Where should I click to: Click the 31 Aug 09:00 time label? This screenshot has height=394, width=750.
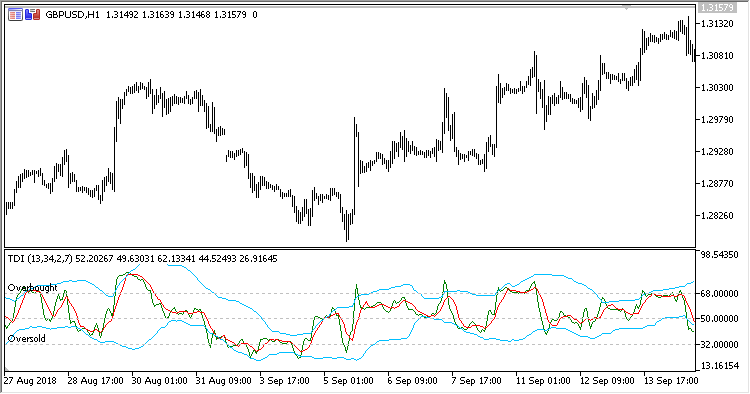pos(223,381)
